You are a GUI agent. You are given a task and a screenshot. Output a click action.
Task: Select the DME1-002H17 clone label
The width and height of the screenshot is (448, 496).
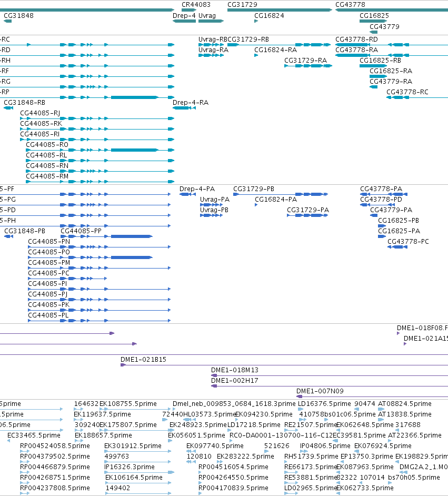click(235, 381)
